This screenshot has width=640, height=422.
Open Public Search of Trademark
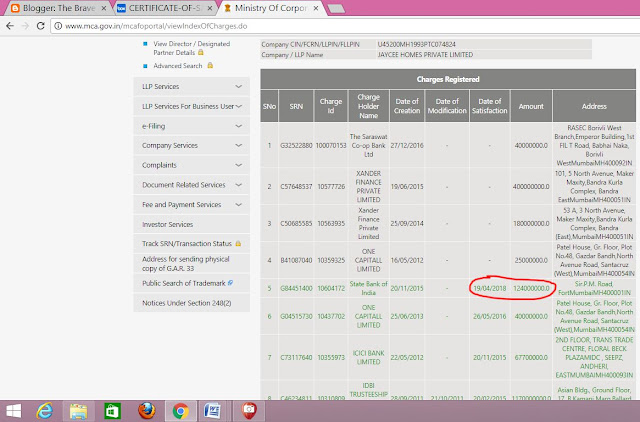pyautogui.click(x=183, y=283)
